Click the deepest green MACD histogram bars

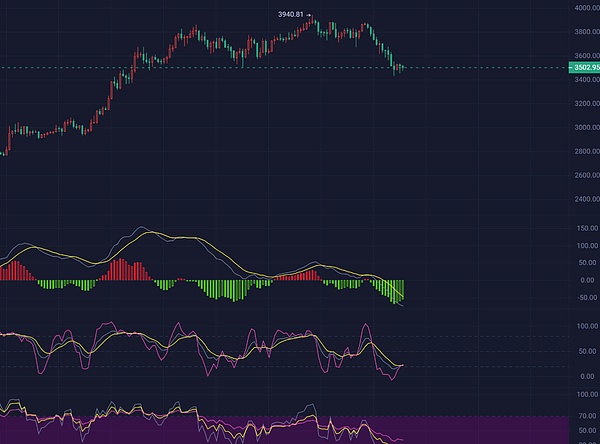[400, 291]
